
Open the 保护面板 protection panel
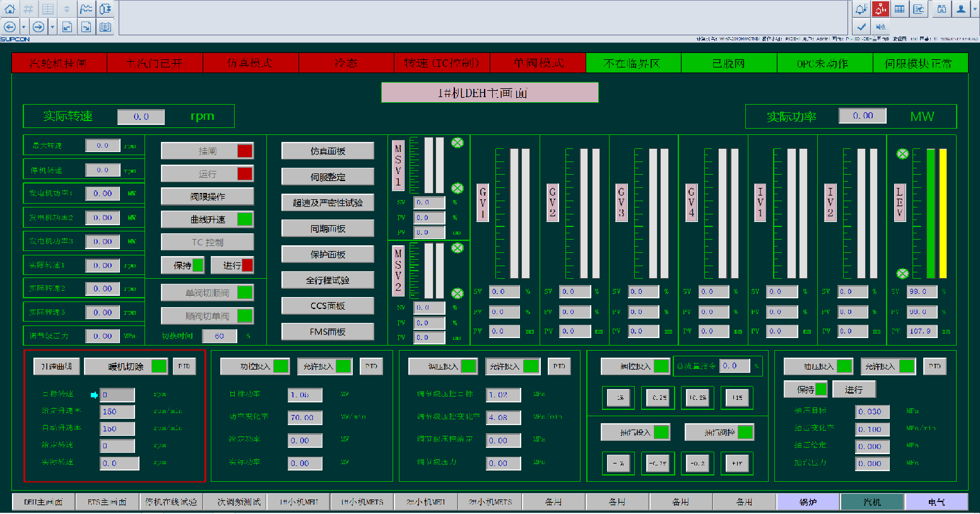point(328,255)
